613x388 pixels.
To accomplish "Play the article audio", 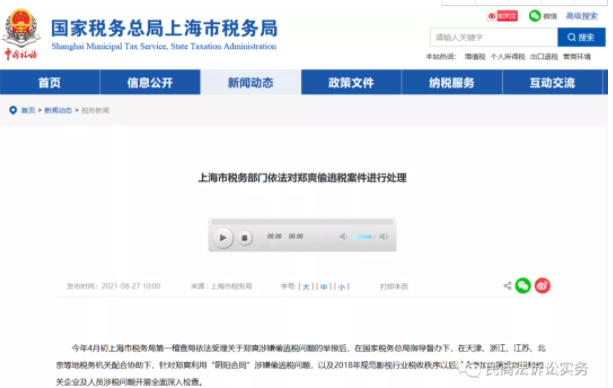I will (x=223, y=237).
